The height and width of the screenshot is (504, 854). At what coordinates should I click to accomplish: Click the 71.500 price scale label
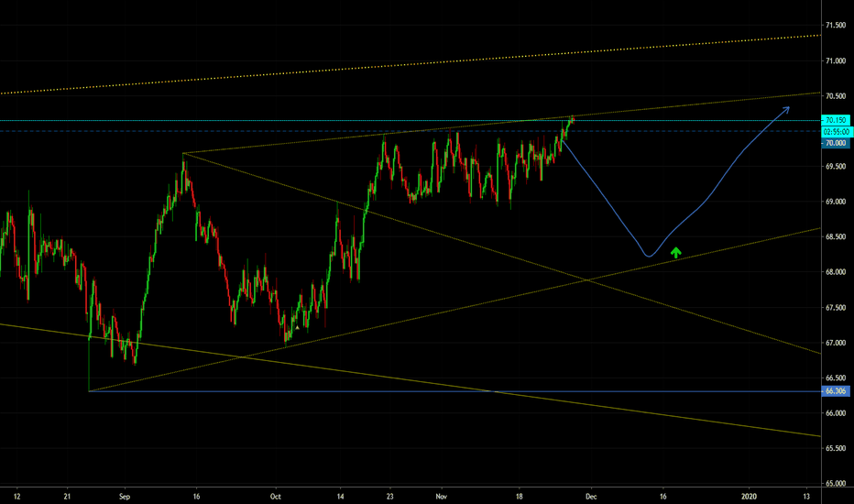(835, 26)
